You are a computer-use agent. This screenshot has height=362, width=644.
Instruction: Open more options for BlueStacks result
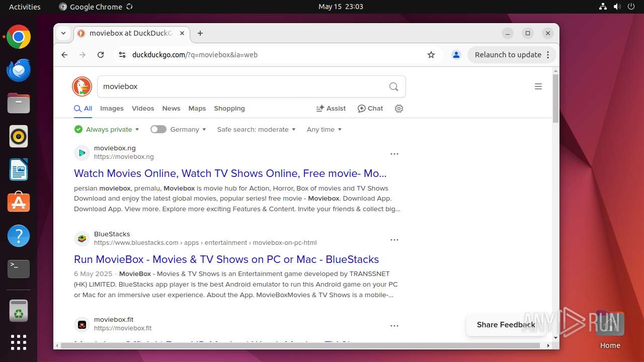pyautogui.click(x=394, y=240)
